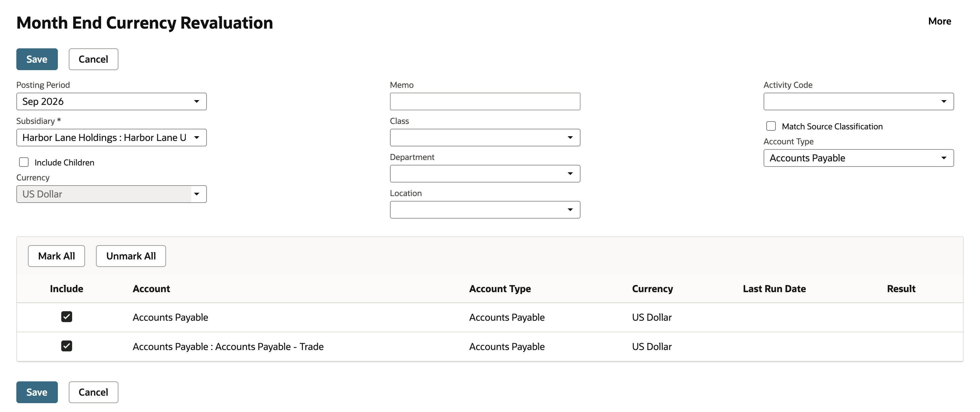The image size is (980, 412).
Task: Click the Last Run Date column header
Action: (x=774, y=289)
